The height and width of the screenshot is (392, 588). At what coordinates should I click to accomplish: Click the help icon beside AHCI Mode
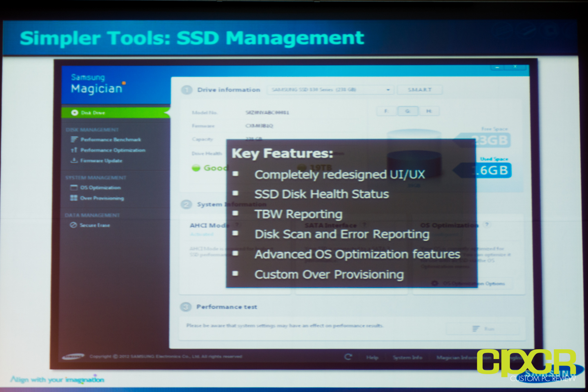[x=237, y=225]
